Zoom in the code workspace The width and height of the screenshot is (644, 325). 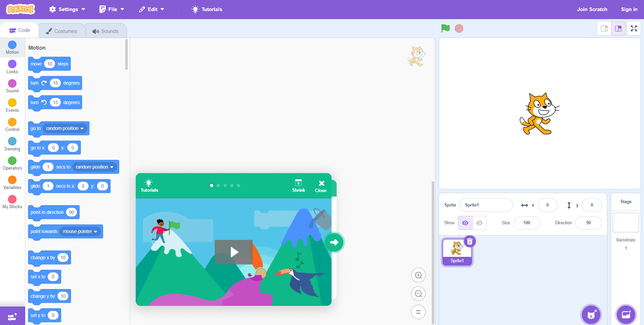click(418, 275)
